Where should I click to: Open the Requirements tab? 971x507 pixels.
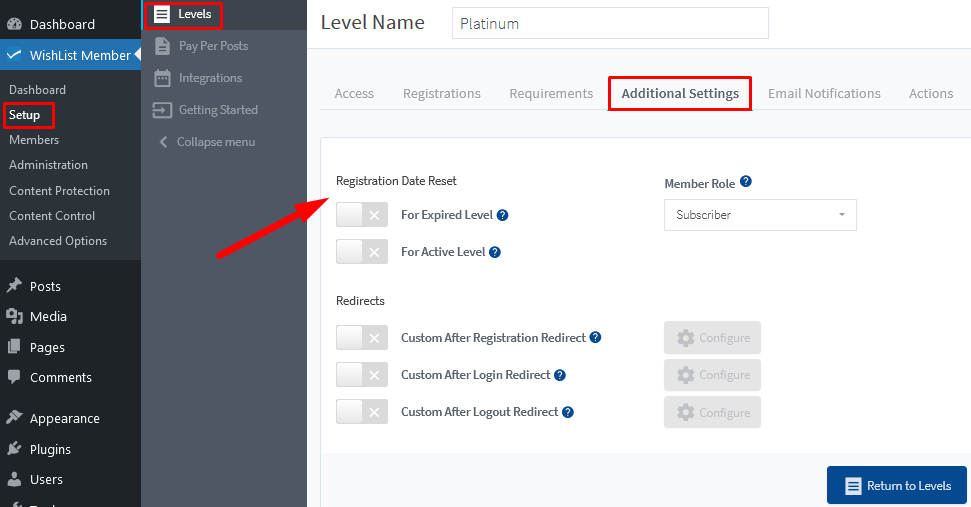[551, 93]
